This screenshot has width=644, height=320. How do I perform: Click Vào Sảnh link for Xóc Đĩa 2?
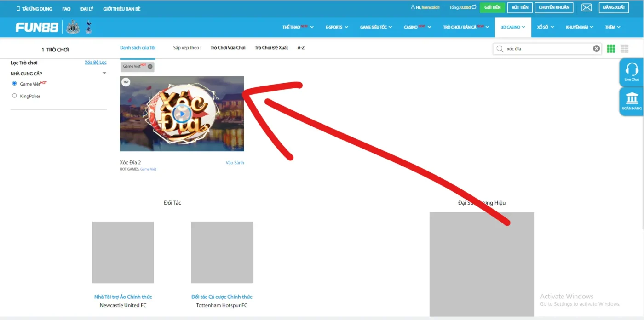point(235,163)
